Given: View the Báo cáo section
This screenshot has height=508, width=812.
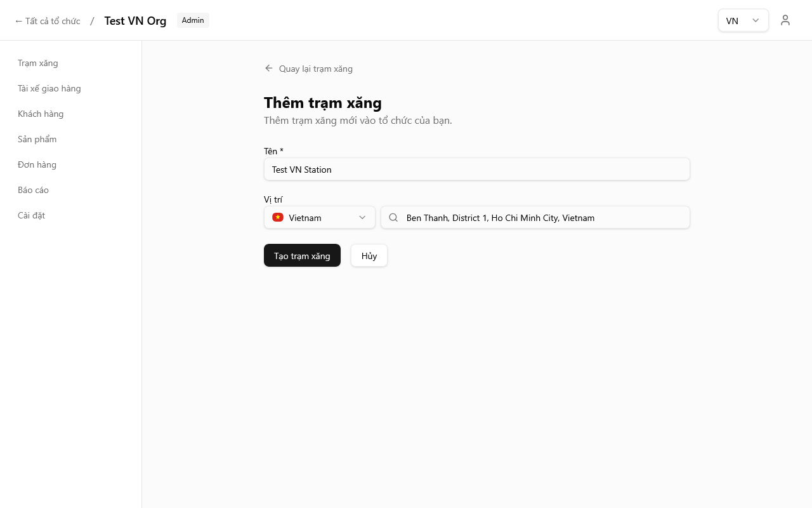Looking at the screenshot, I should click(x=34, y=190).
